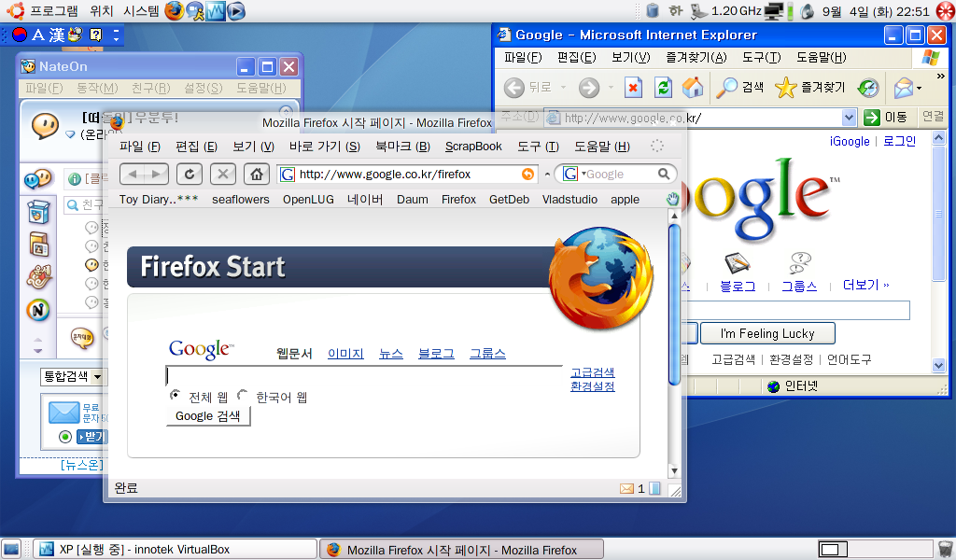This screenshot has width=956, height=560.
Task: Click the hand icon on bookmarks toolbar
Action: (x=672, y=199)
